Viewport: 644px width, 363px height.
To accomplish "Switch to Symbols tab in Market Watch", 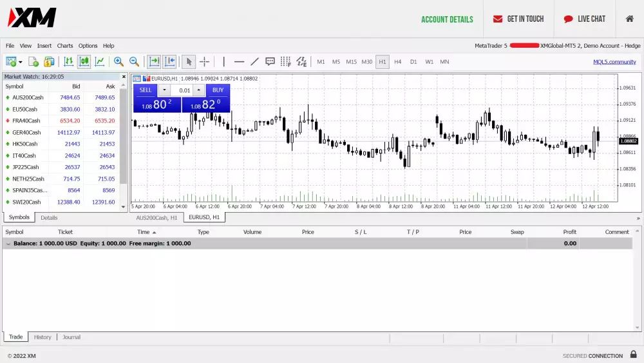I will 19,217.
